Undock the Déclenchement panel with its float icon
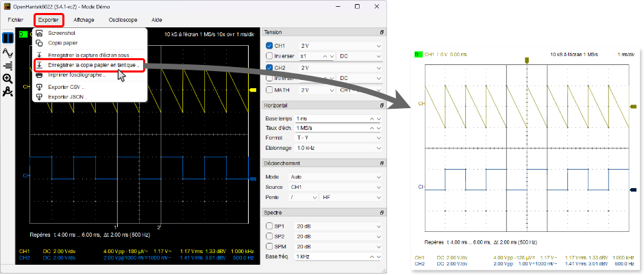The image size is (644, 275). pos(381,163)
